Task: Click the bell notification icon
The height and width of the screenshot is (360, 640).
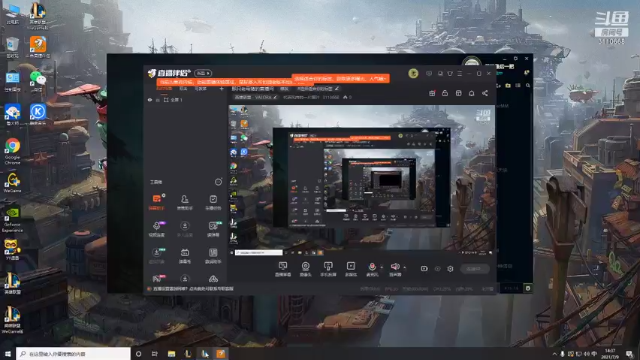Action: [x=471, y=93]
